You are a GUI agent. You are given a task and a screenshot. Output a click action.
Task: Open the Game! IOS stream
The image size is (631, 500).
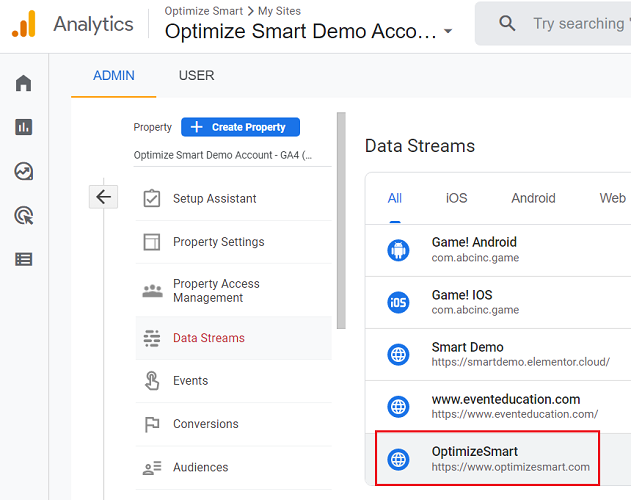498,302
